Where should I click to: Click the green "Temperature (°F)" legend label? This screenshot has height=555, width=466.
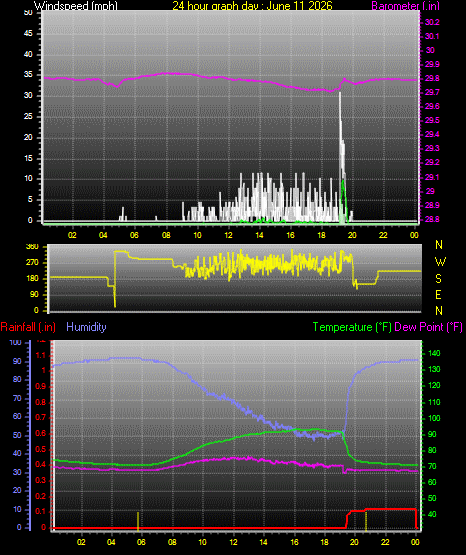pyautogui.click(x=352, y=327)
